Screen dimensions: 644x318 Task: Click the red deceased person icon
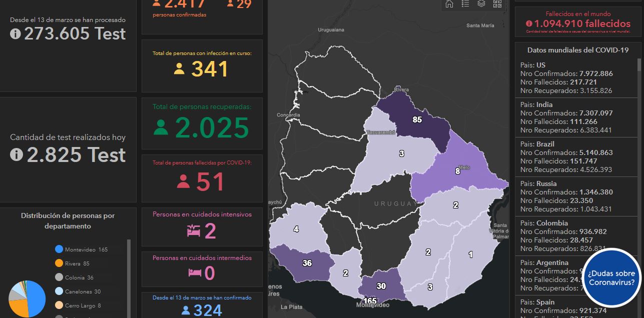point(183,181)
